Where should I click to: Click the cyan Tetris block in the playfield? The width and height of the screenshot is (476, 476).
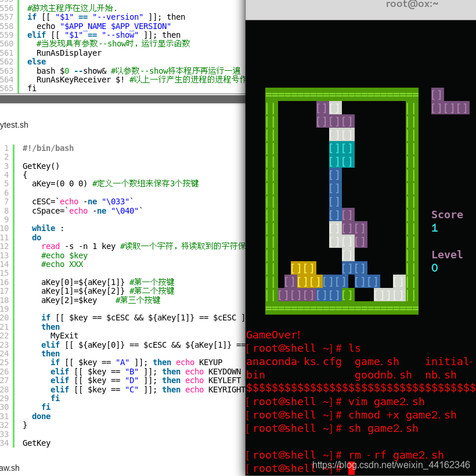(342, 154)
